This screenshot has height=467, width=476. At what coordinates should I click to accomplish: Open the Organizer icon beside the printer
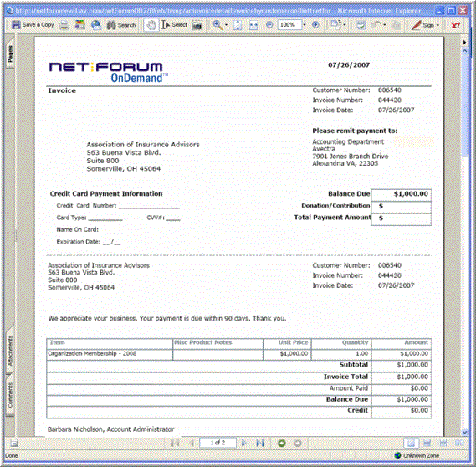[80, 25]
